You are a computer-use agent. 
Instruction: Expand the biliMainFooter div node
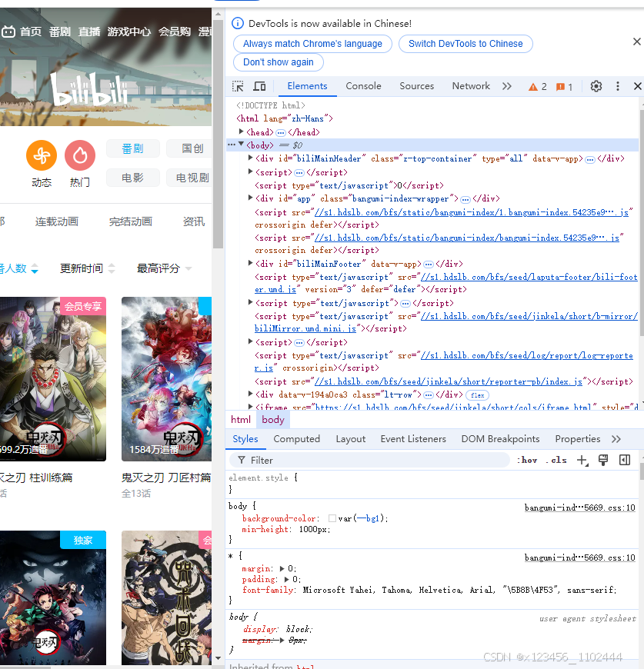(251, 263)
